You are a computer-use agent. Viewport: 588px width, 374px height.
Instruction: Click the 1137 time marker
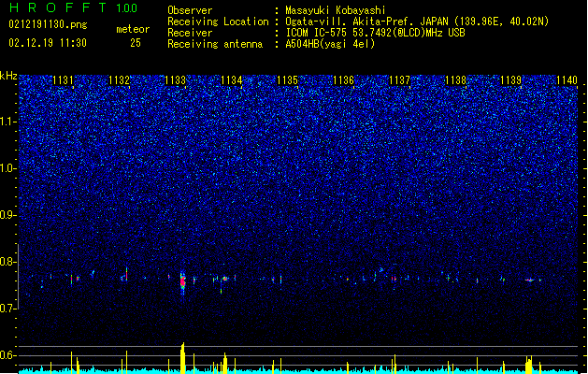[x=399, y=80]
